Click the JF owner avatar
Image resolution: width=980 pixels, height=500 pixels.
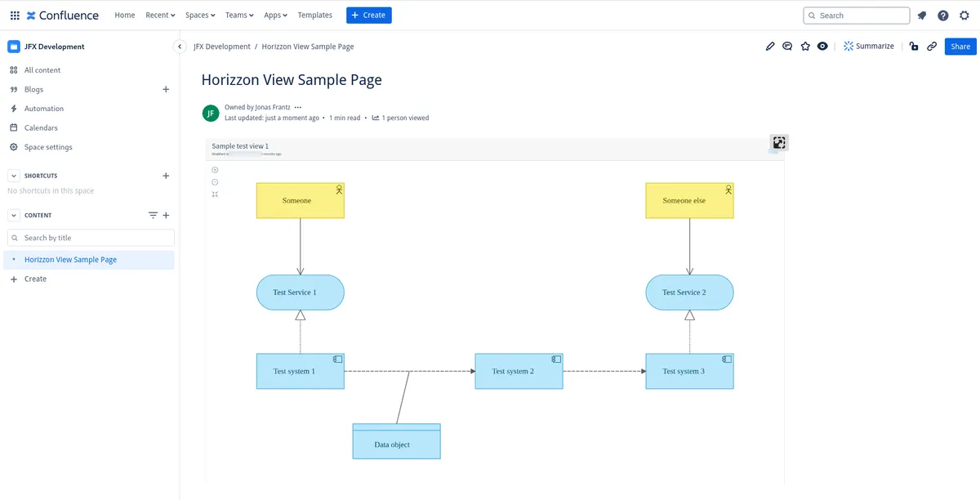pyautogui.click(x=211, y=113)
